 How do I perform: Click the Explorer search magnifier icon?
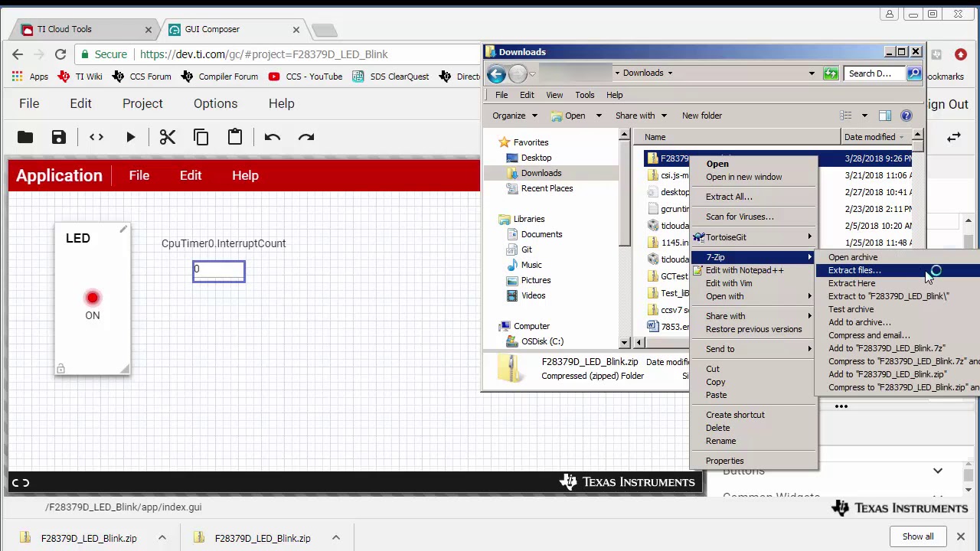[x=914, y=73]
